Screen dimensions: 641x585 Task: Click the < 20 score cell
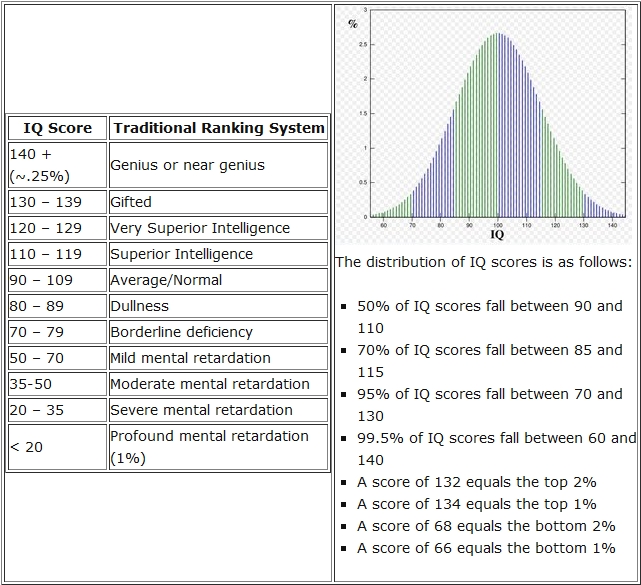point(58,447)
